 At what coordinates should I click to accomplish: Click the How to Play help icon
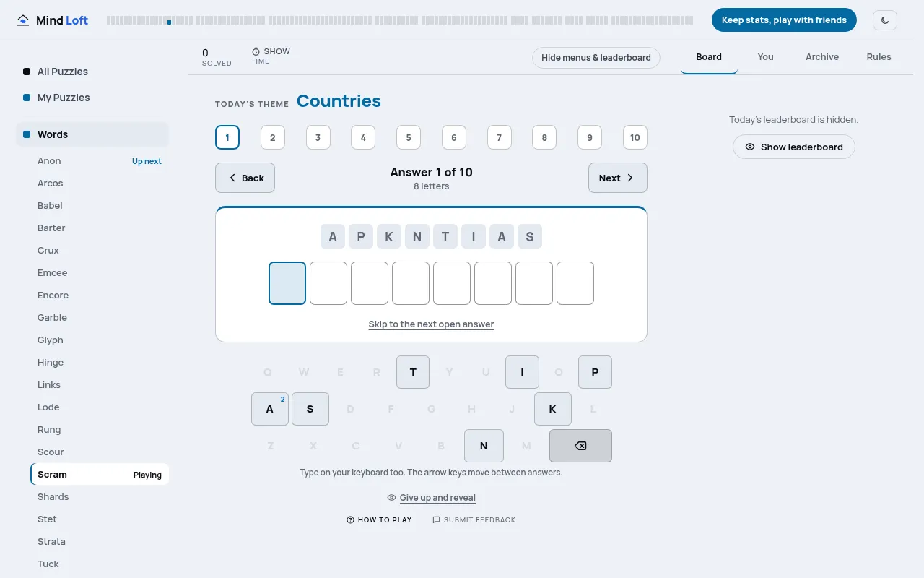tap(350, 519)
